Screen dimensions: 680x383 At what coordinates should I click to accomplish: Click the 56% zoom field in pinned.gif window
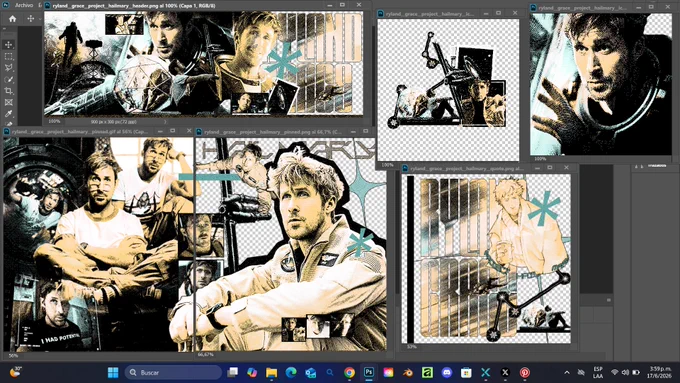coord(13,355)
